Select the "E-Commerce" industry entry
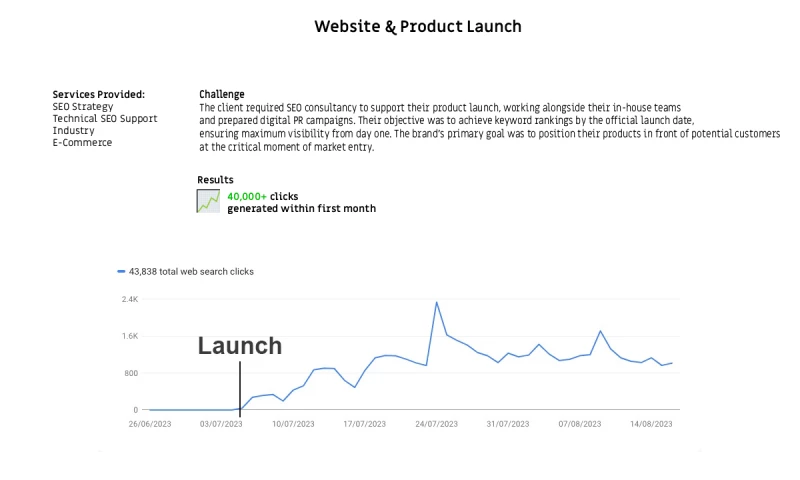 [x=82, y=143]
